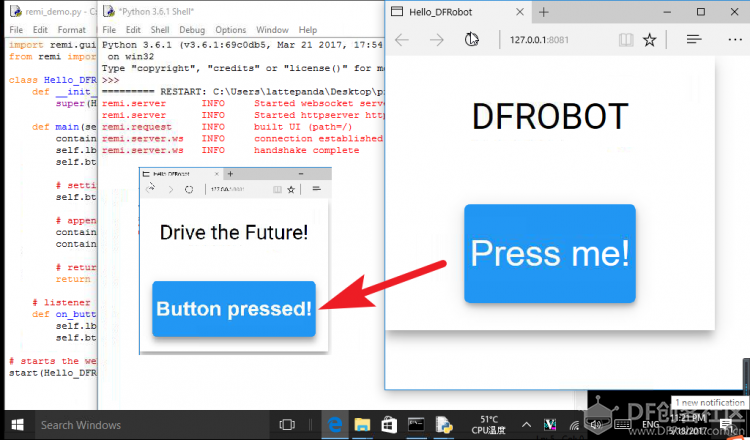
Task: Open the Wi-Fi network tray icon
Action: tap(574, 425)
